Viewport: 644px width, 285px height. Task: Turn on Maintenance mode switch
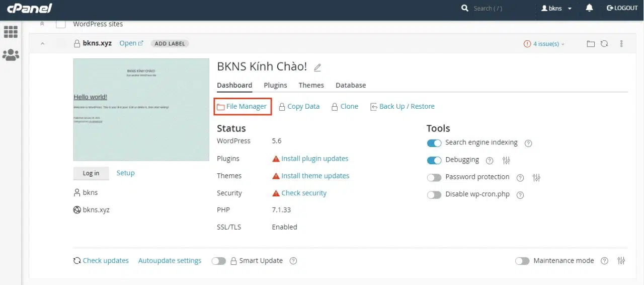(522, 261)
